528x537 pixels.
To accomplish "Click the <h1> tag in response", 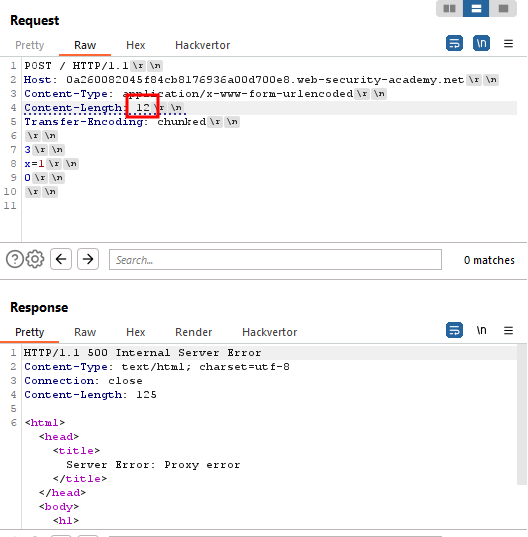I will (x=66, y=521).
